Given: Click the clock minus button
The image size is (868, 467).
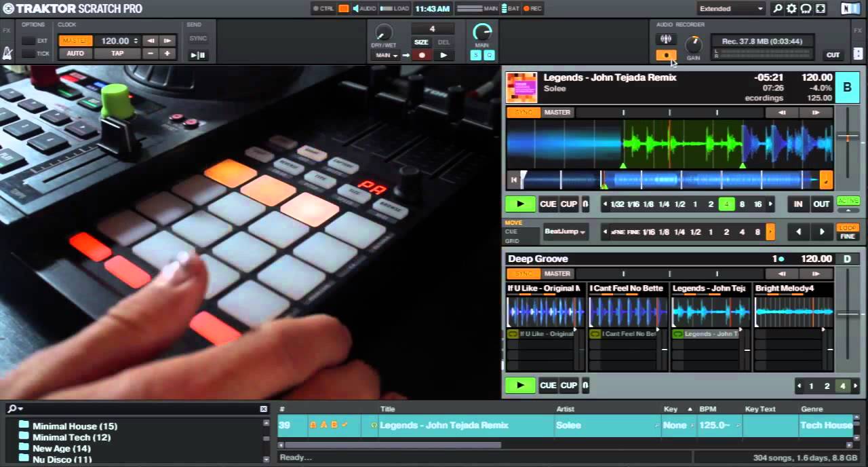Looking at the screenshot, I should [x=151, y=54].
